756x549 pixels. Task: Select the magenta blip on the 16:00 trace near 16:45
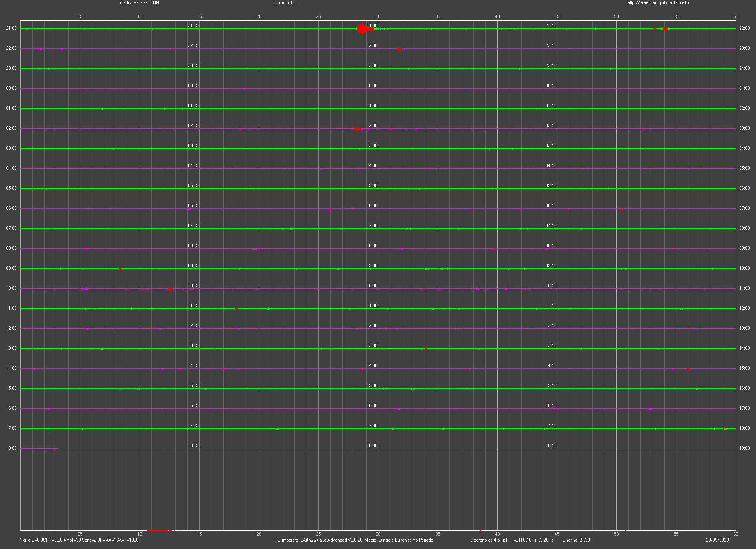pyautogui.click(x=650, y=409)
